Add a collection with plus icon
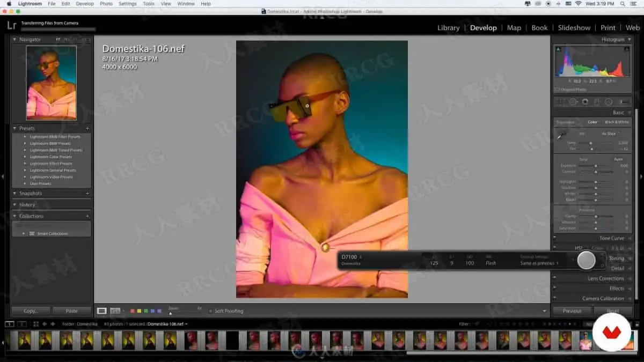The width and height of the screenshot is (644, 362). point(87,216)
